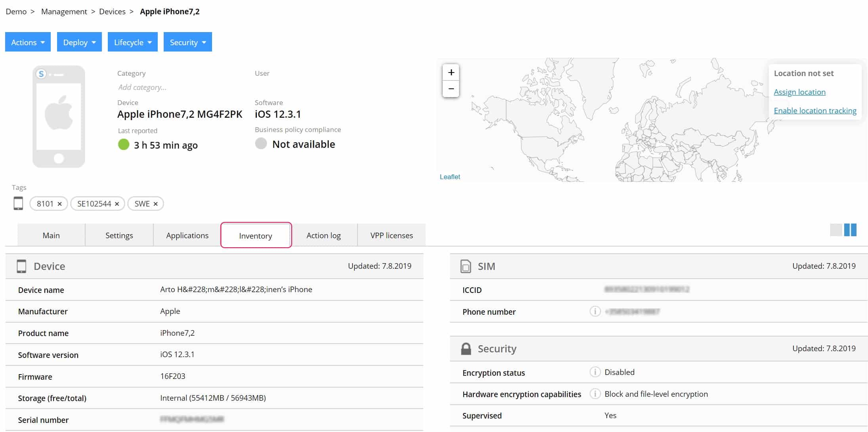Go to Management in breadcrumb
Image resolution: width=868 pixels, height=432 pixels.
(64, 11)
